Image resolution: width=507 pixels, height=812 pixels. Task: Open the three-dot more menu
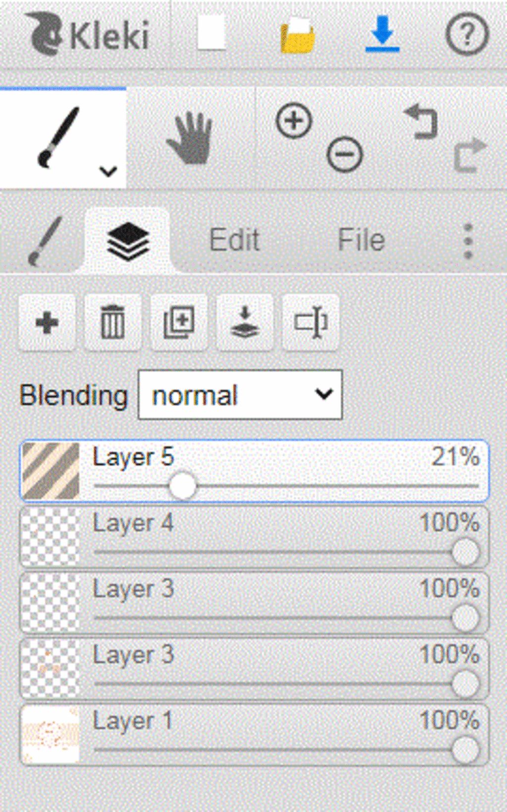click(x=468, y=241)
